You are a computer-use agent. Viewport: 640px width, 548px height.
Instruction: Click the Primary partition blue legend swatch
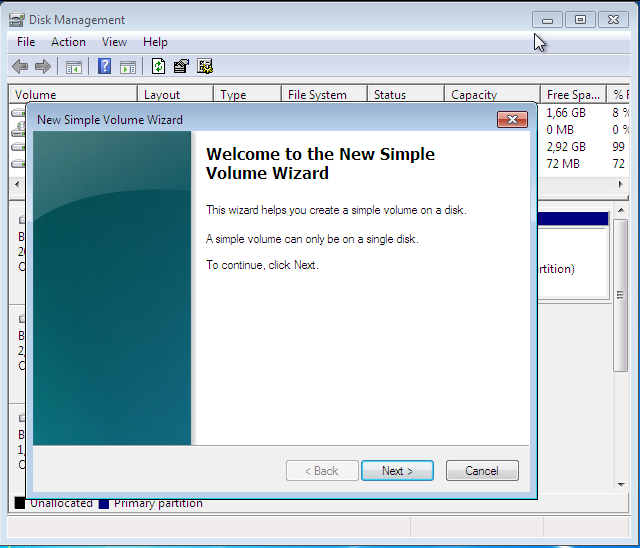[104, 503]
